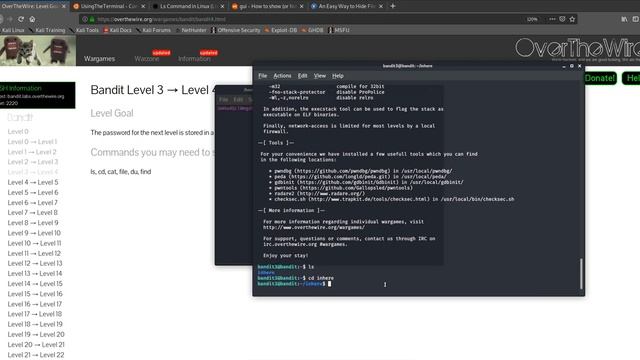Click the pocket shield icon in address bar

[562, 19]
